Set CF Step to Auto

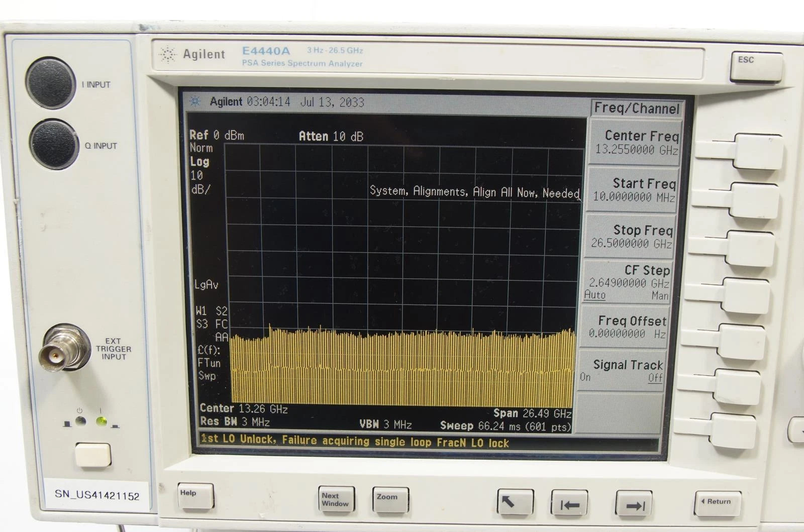(594, 295)
